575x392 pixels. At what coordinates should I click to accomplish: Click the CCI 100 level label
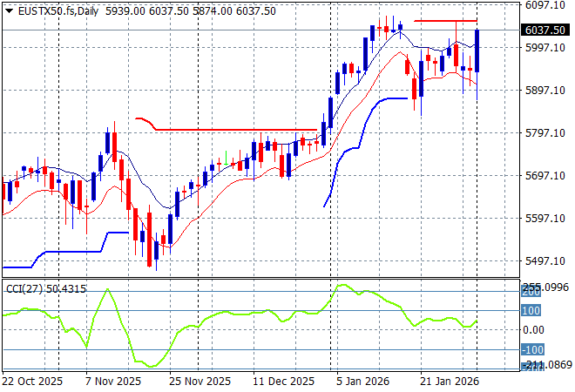coord(531,311)
